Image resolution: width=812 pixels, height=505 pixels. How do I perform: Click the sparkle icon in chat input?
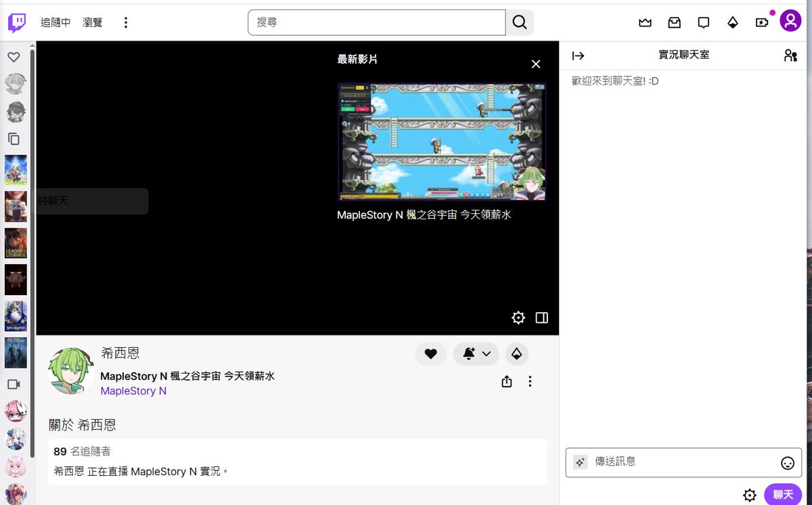(x=580, y=462)
